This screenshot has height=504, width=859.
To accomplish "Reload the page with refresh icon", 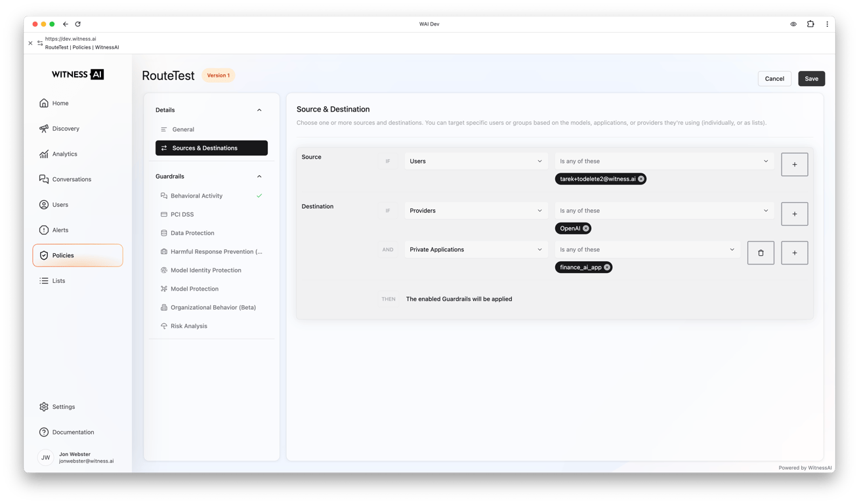I will coord(77,24).
